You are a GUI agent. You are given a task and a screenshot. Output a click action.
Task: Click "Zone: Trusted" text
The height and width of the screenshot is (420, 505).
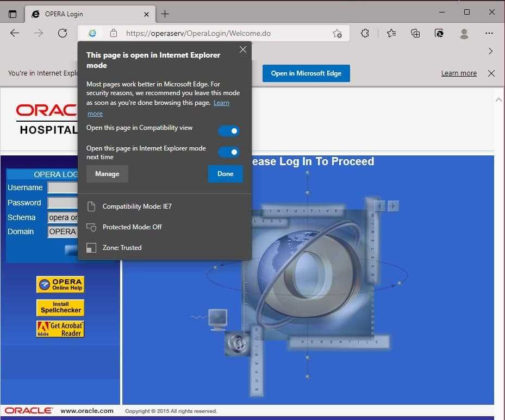point(122,248)
